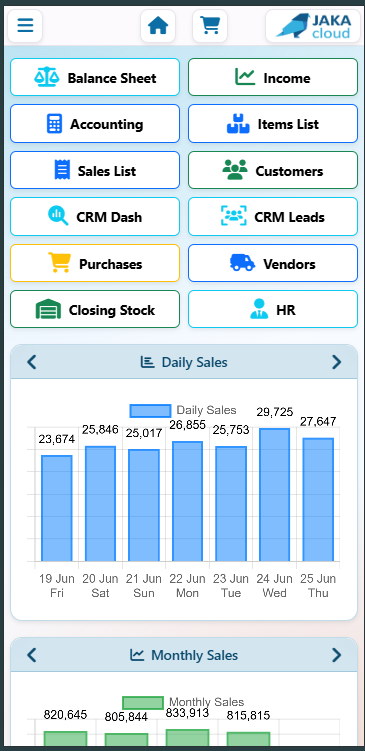Image resolution: width=365 pixels, height=751 pixels.
Task: Go to next Monthly Sales period
Action: [x=337, y=655]
